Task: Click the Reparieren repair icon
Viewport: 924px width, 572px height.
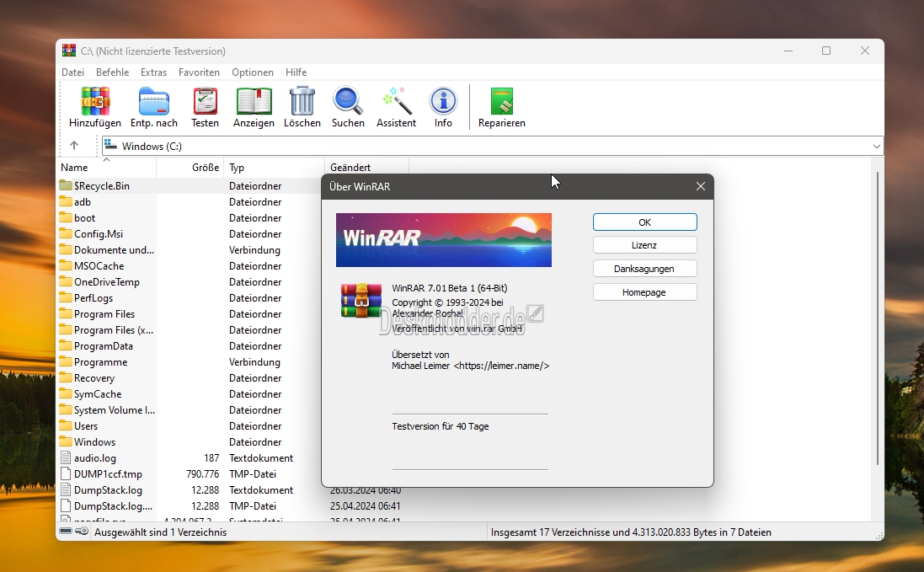Action: pos(502,101)
